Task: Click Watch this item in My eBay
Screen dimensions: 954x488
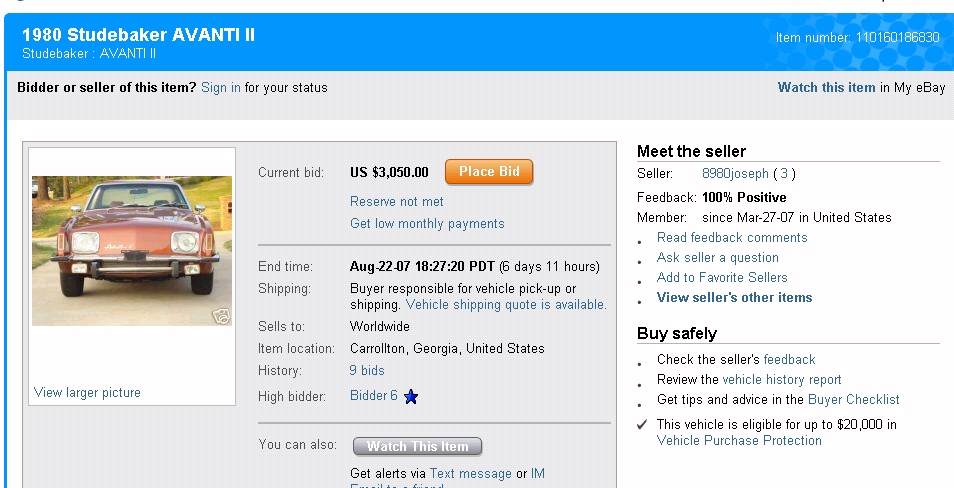Action: pos(826,87)
